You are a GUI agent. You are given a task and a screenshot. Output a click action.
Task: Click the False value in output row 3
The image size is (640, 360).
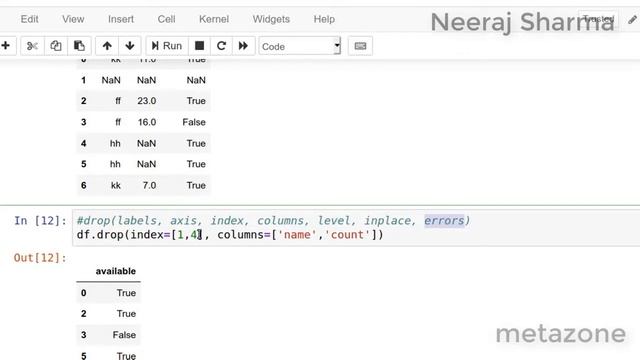coord(124,335)
